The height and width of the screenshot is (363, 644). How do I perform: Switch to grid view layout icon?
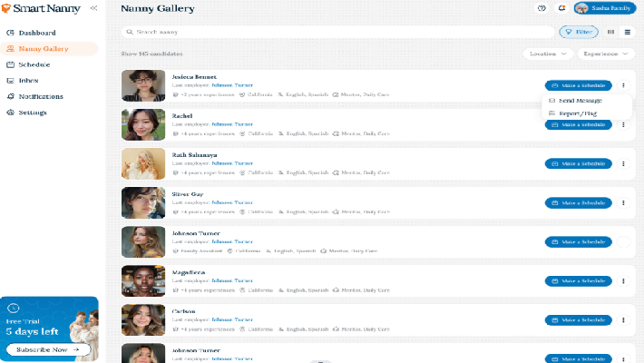pyautogui.click(x=610, y=32)
